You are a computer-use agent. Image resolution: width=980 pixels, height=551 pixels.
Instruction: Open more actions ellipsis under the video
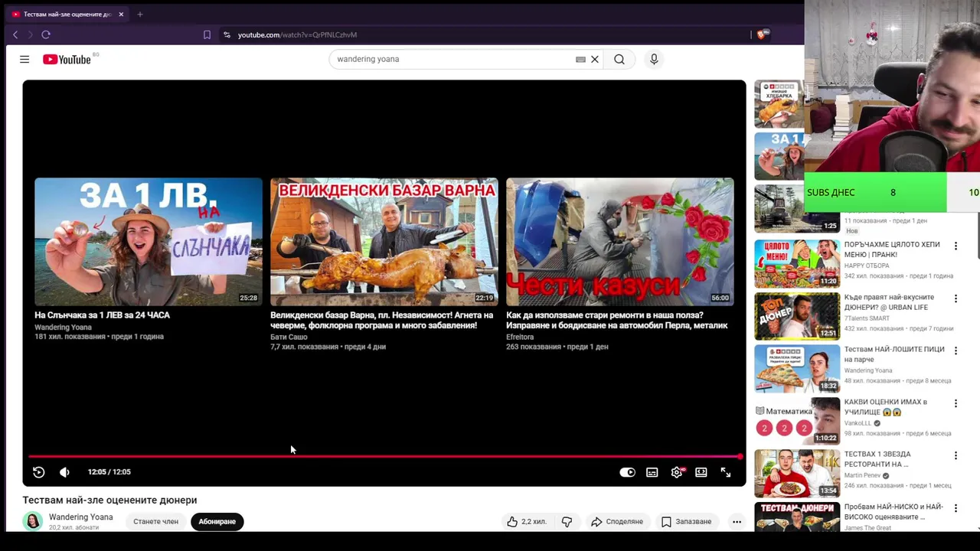pyautogui.click(x=737, y=522)
